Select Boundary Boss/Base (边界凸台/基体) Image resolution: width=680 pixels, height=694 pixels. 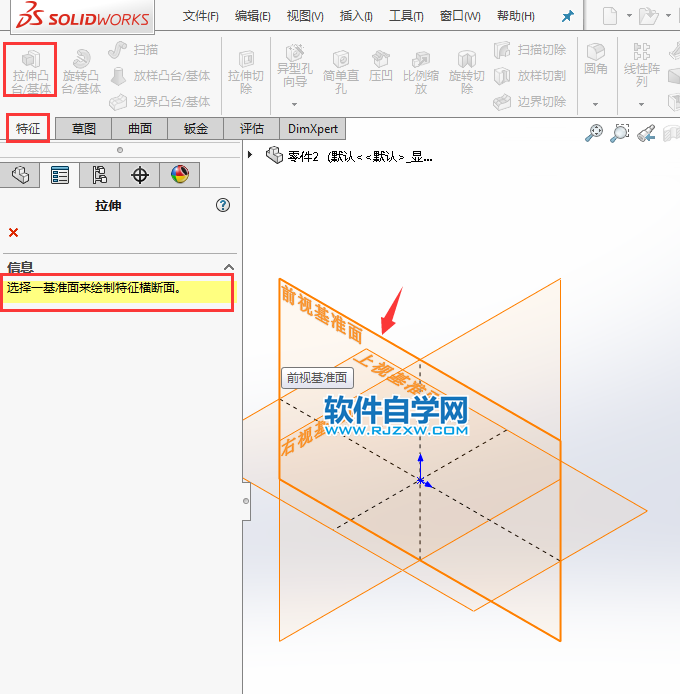(160, 102)
